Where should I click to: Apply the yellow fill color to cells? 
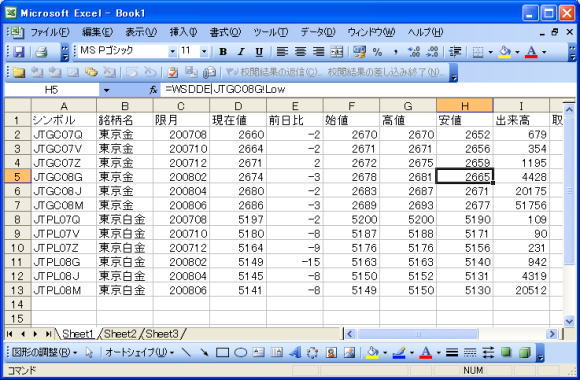[505, 52]
